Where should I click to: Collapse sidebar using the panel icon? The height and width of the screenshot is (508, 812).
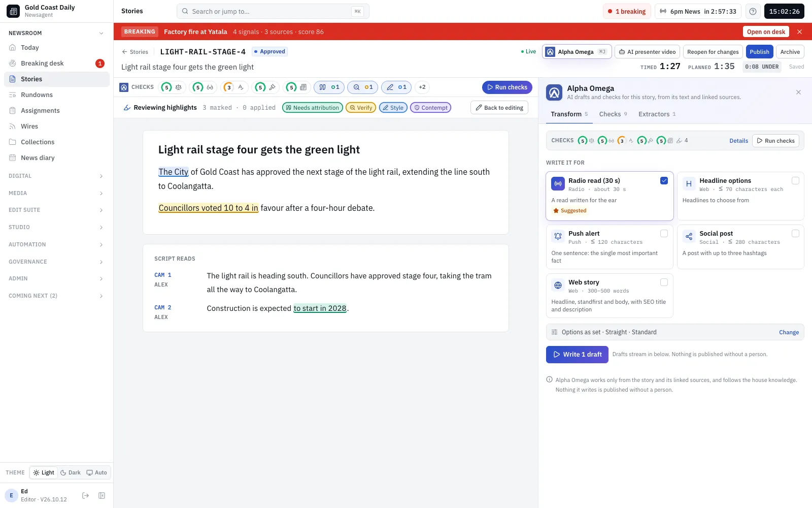pos(101,495)
